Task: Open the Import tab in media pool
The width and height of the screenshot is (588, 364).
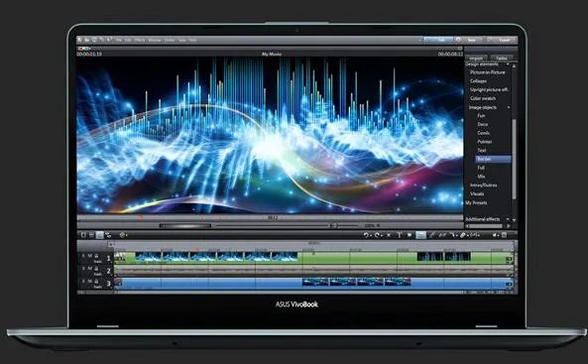Action: 476,59
